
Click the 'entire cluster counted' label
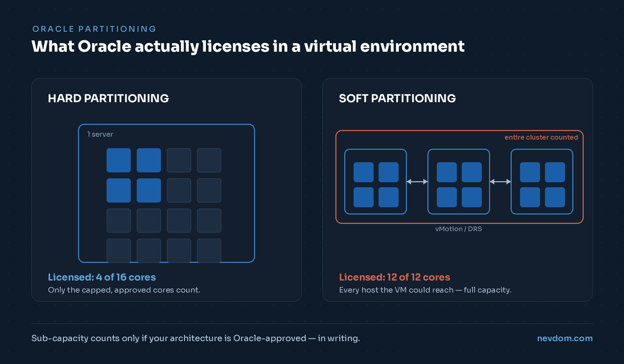541,137
